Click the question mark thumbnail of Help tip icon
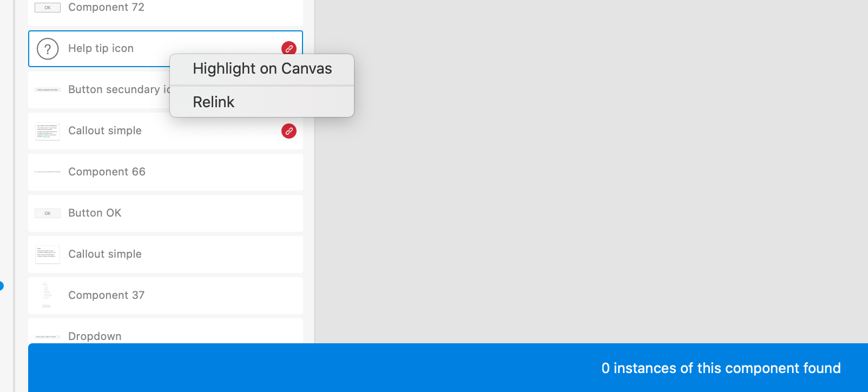This screenshot has height=392, width=868. coord(47,49)
